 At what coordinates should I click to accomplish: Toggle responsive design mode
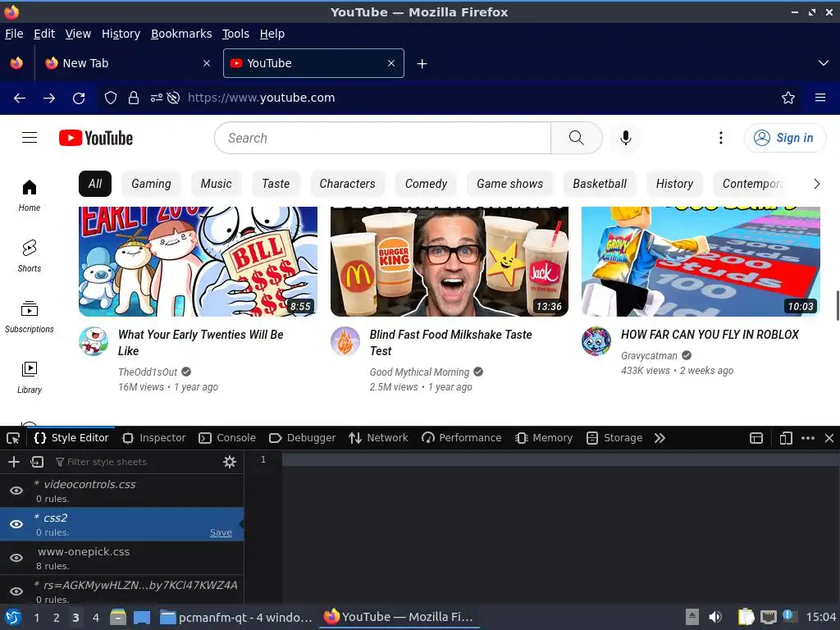click(x=786, y=438)
